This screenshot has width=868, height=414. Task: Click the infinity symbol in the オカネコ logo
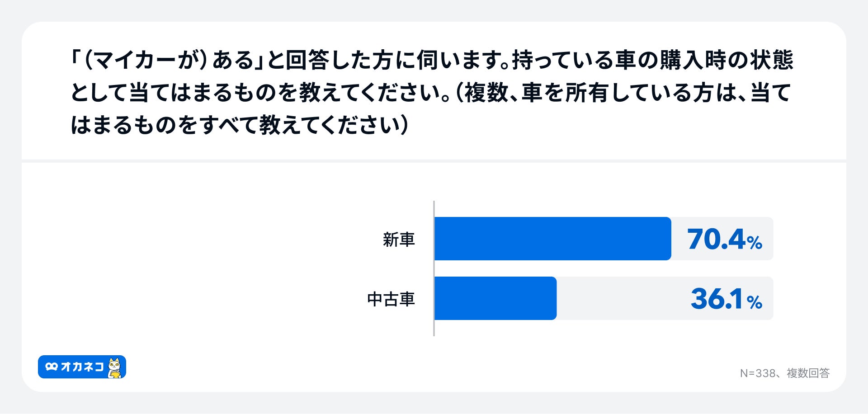click(52, 367)
